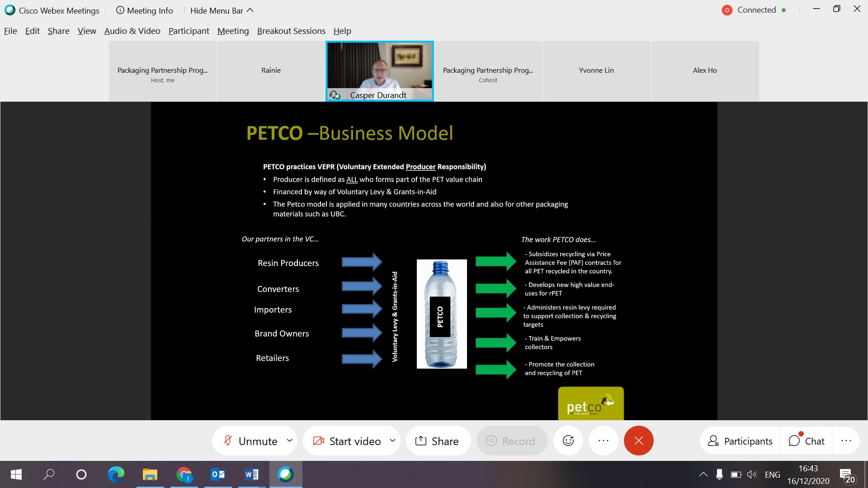The height and width of the screenshot is (488, 868).
Task: Select Casper Durandt's video thumbnail
Action: coord(380,71)
